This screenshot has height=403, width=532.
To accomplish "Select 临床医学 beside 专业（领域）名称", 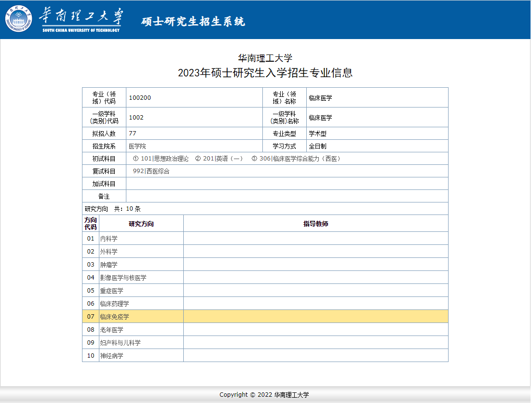I will [320, 98].
